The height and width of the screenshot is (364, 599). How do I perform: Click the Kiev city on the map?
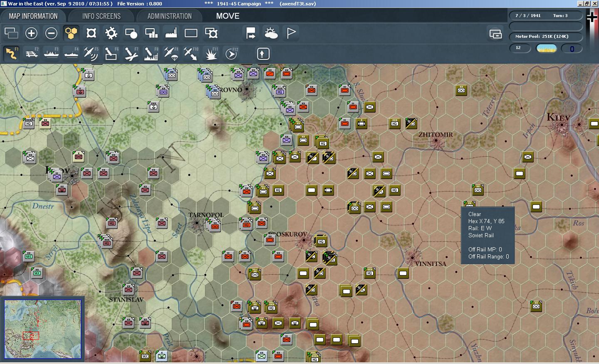click(x=562, y=124)
